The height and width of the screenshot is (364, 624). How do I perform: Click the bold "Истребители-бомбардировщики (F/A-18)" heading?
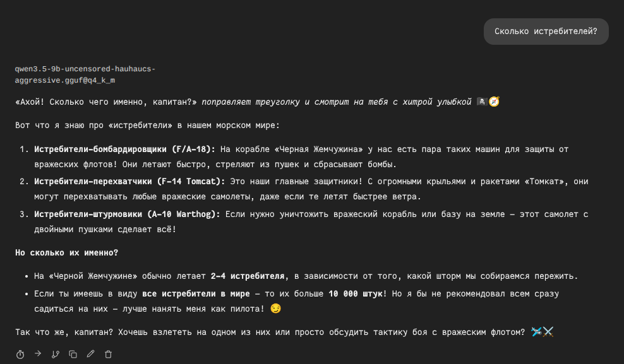tap(124, 149)
